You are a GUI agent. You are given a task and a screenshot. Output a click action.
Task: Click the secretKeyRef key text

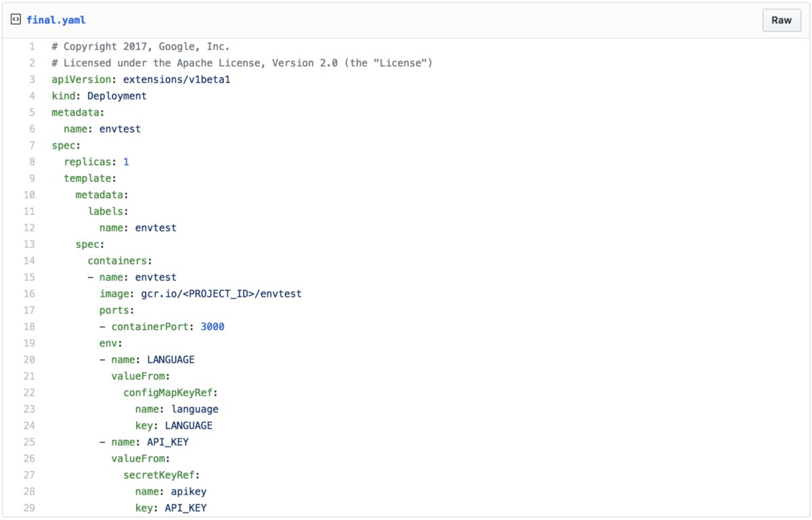pyautogui.click(x=161, y=475)
